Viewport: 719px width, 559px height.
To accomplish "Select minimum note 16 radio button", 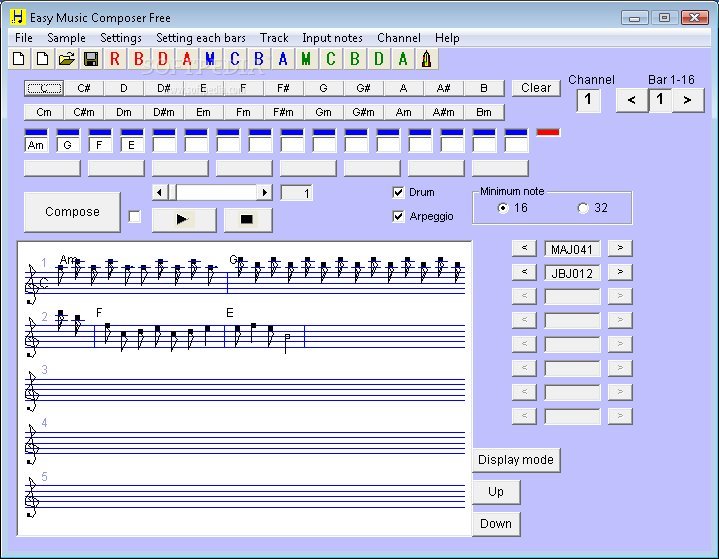I will pyautogui.click(x=503, y=208).
